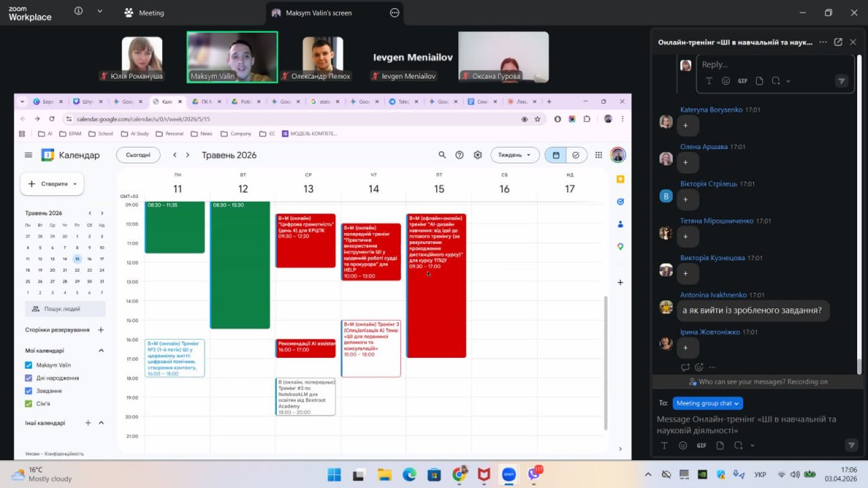The image size is (868, 488).
Task: Open the Тиждень view dropdown
Action: (x=515, y=155)
